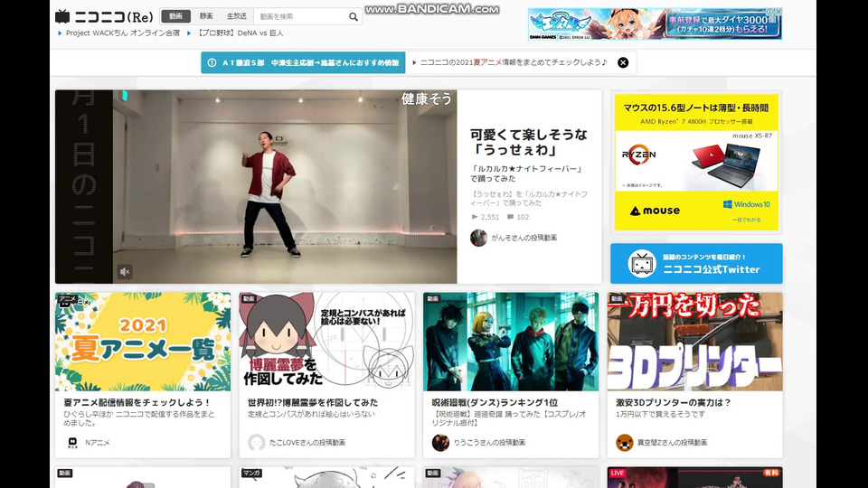This screenshot has width=868, height=488.
Task: Click the 異空間Zさんの投稿動画 text
Action: 672,443
